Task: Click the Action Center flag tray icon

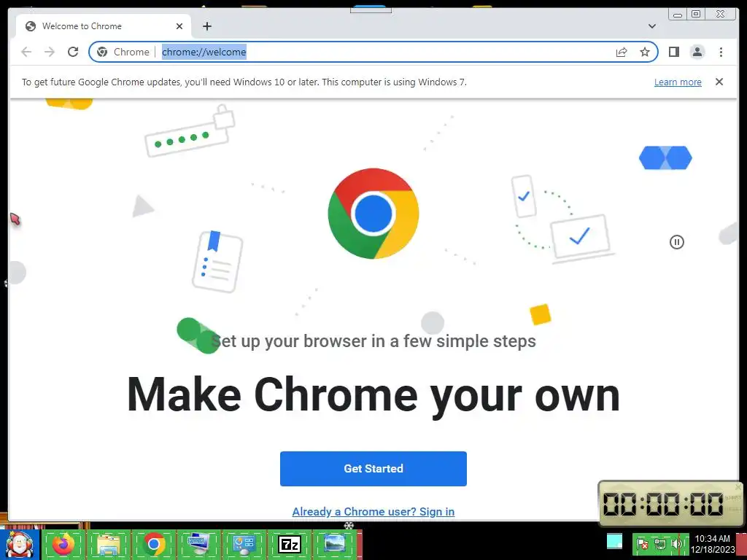Action: click(x=643, y=544)
